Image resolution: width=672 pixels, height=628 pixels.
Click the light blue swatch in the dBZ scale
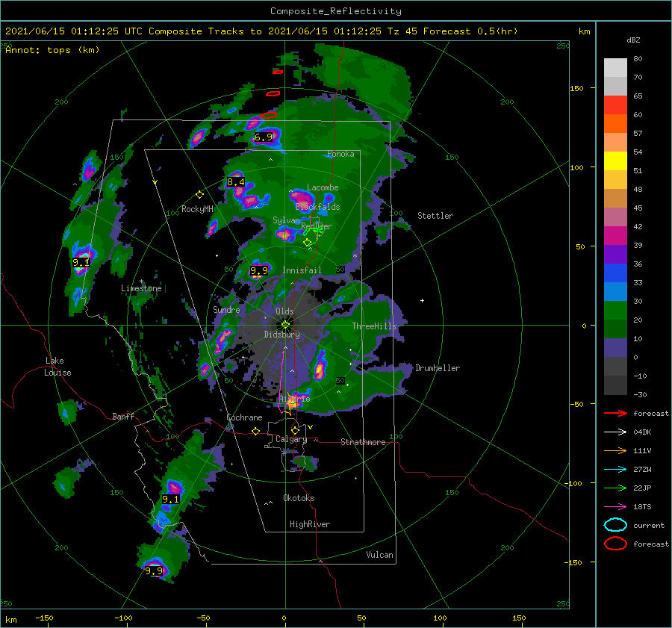click(x=615, y=292)
